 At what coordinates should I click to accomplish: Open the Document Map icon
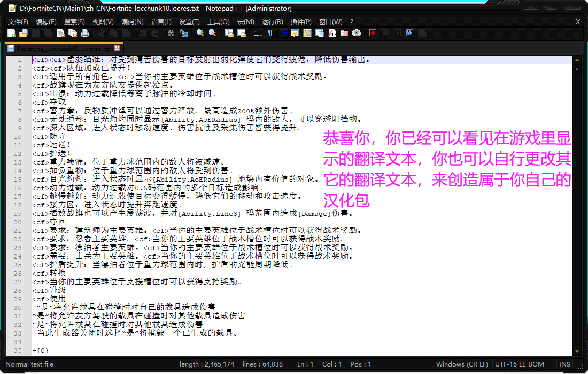click(x=307, y=33)
